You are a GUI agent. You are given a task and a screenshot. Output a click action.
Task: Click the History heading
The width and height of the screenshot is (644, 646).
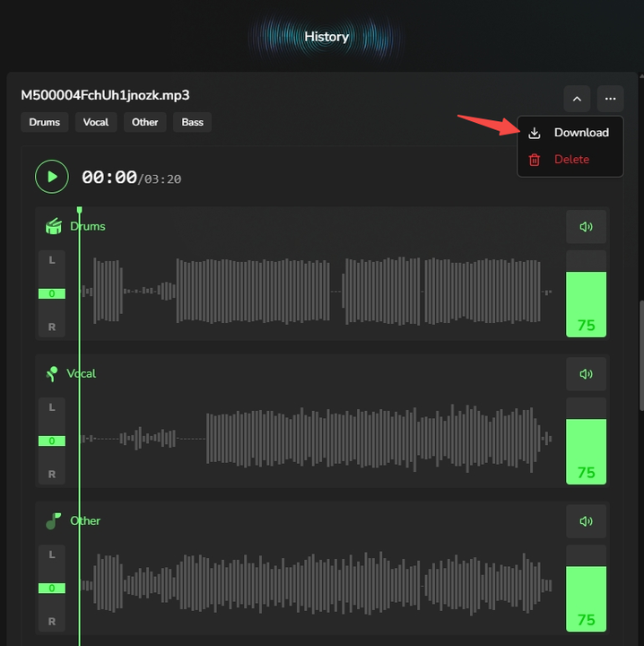pos(326,37)
